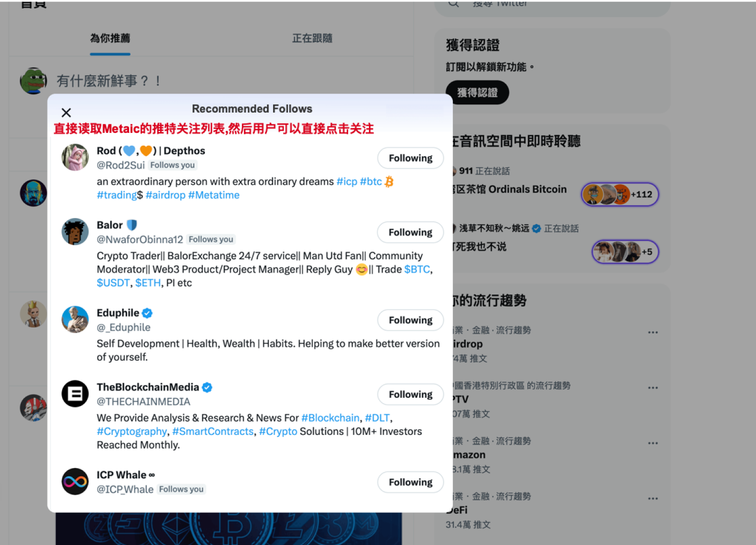Open the crowned figure avatar in the timeline
The width and height of the screenshot is (756, 545).
coord(33,314)
